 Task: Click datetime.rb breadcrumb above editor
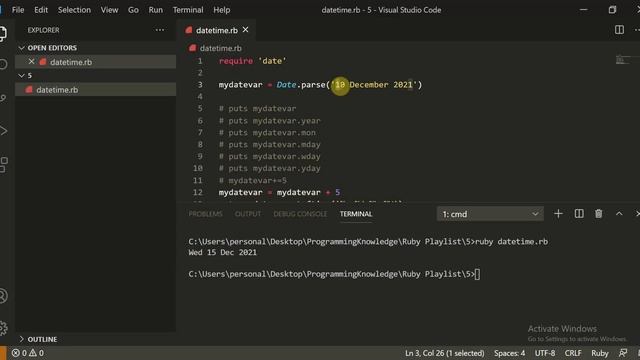[x=220, y=48]
